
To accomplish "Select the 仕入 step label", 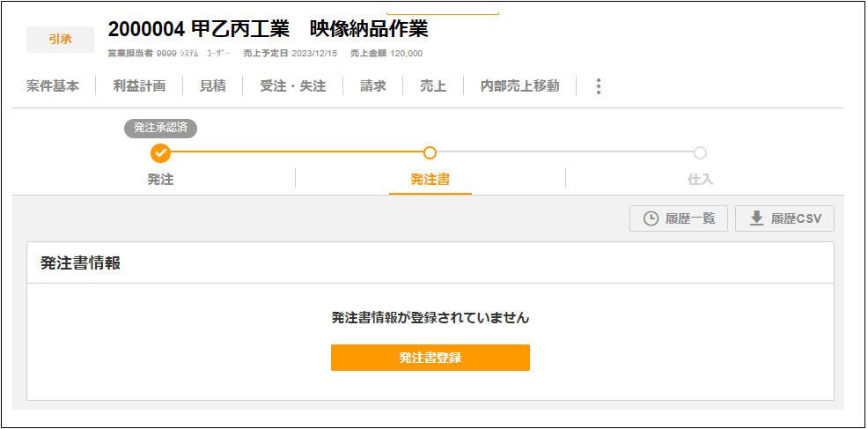I will point(700,180).
